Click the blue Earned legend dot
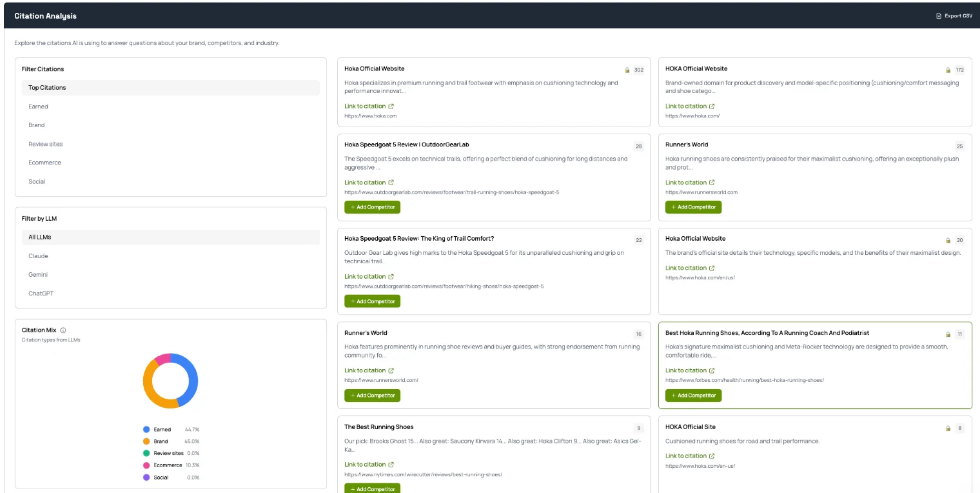The image size is (980, 493). (146, 430)
